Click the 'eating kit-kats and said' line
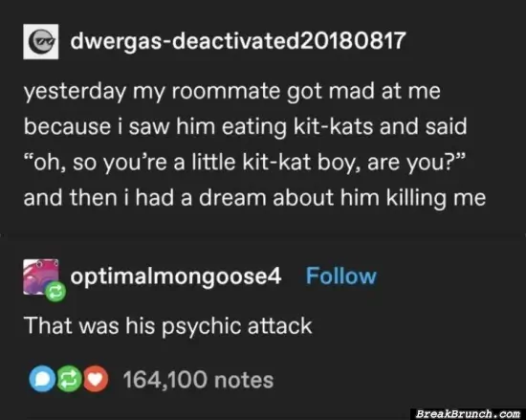 [x=245, y=127]
